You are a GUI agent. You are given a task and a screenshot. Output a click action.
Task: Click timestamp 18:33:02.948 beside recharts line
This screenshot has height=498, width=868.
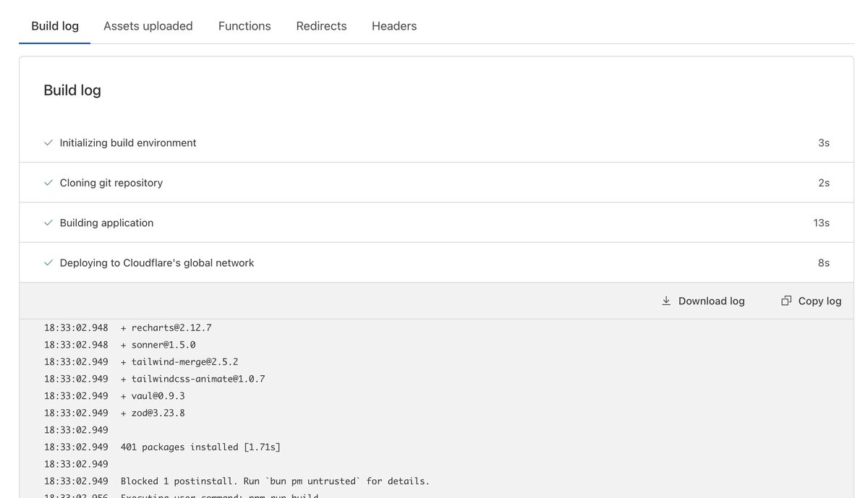click(76, 327)
